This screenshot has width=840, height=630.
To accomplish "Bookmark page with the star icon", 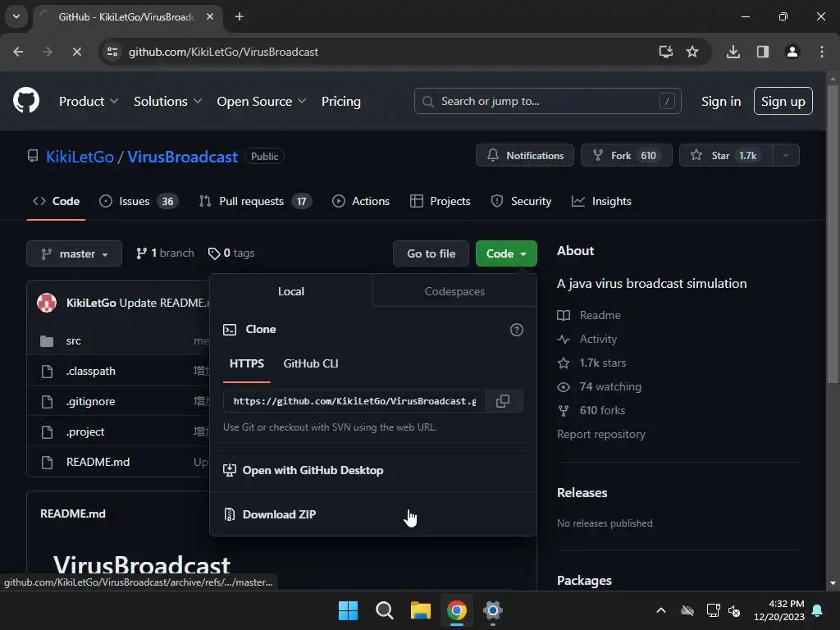I will coord(692,52).
